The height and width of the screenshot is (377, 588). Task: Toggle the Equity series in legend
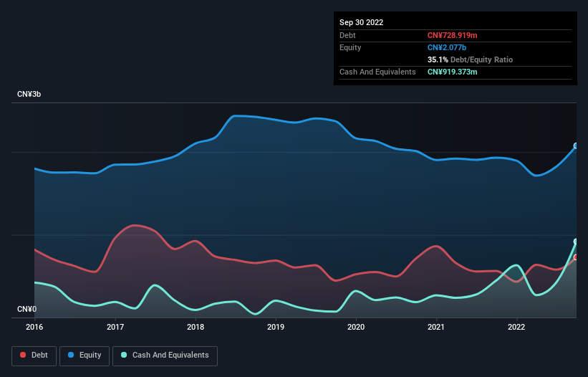pos(85,355)
